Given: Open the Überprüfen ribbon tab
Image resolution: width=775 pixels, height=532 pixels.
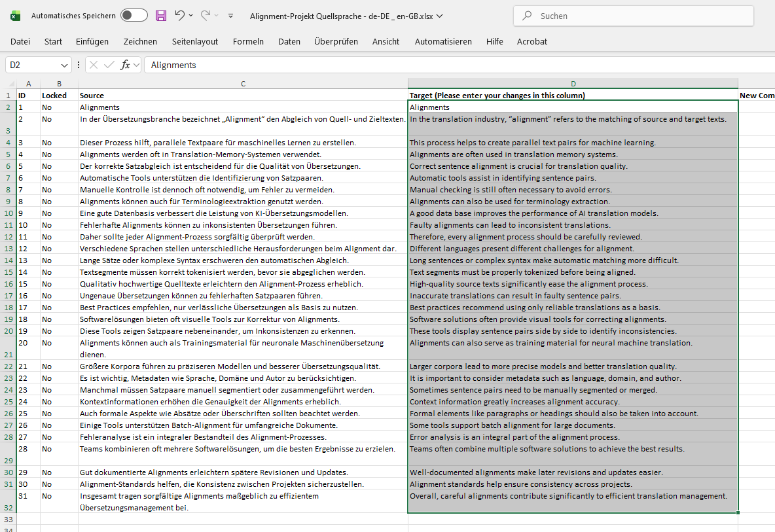Looking at the screenshot, I should coord(336,41).
